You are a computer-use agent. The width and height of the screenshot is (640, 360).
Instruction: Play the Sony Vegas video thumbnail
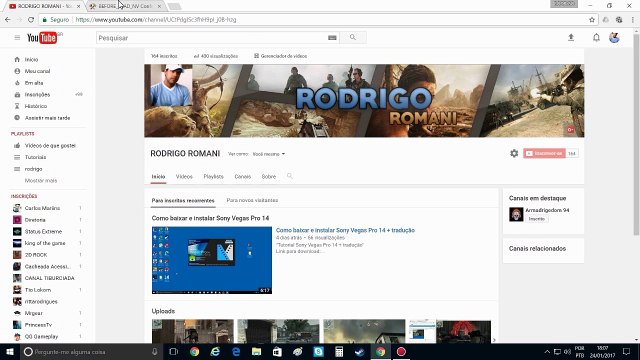212,260
